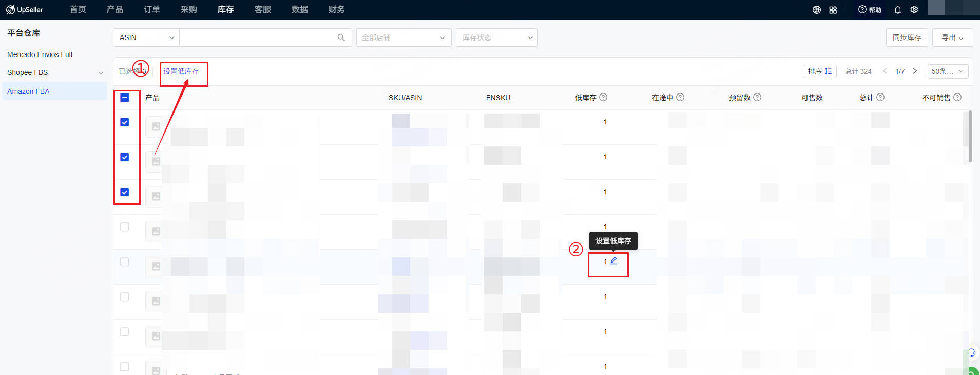Image resolution: width=980 pixels, height=375 pixels.
Task: Open the 导出 export dropdown
Action: 952,38
